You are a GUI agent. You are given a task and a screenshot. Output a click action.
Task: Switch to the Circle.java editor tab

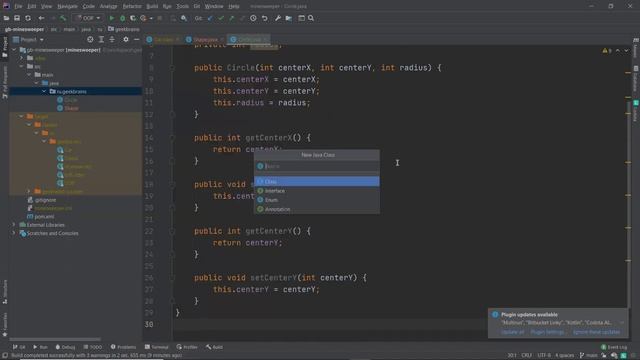tap(249, 40)
